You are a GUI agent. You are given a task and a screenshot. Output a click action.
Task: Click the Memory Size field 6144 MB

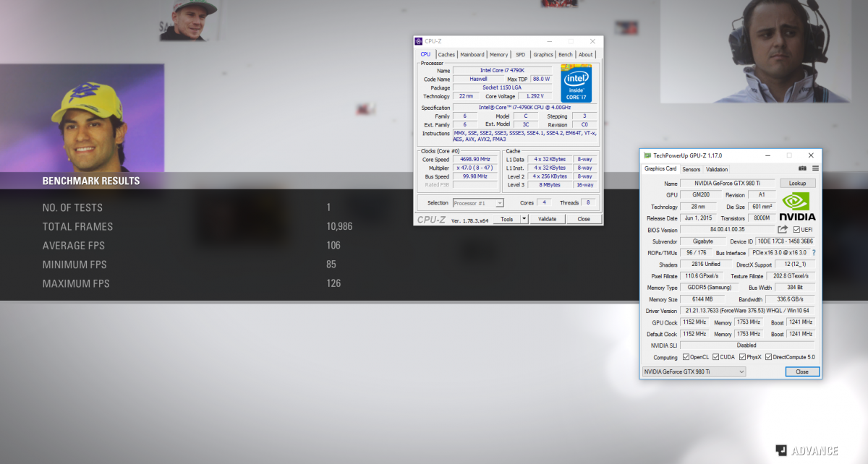click(x=702, y=299)
